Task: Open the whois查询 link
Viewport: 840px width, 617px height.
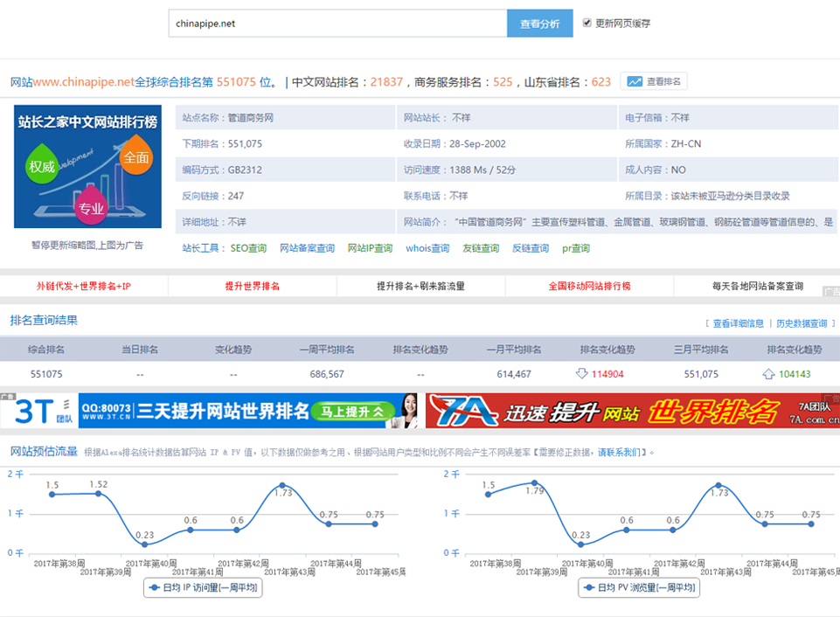Action: coord(427,248)
